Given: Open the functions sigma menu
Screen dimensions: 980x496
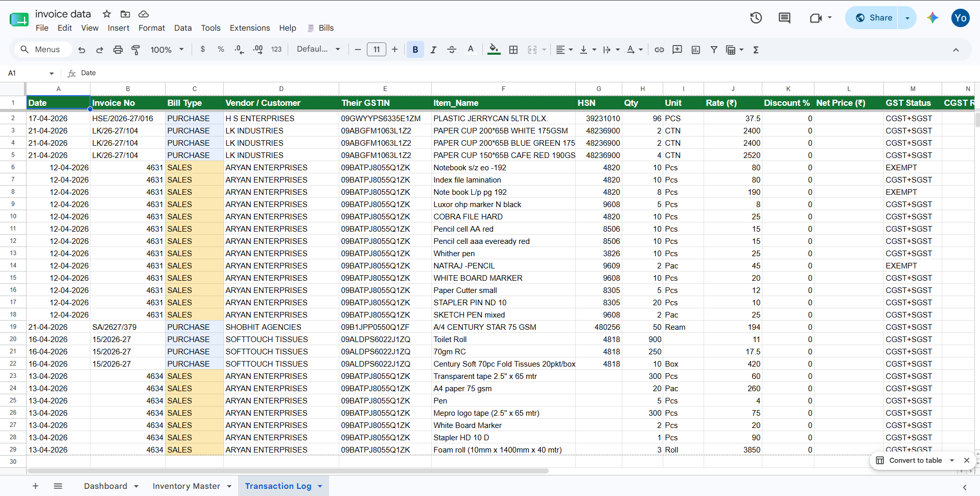Looking at the screenshot, I should tap(756, 50).
